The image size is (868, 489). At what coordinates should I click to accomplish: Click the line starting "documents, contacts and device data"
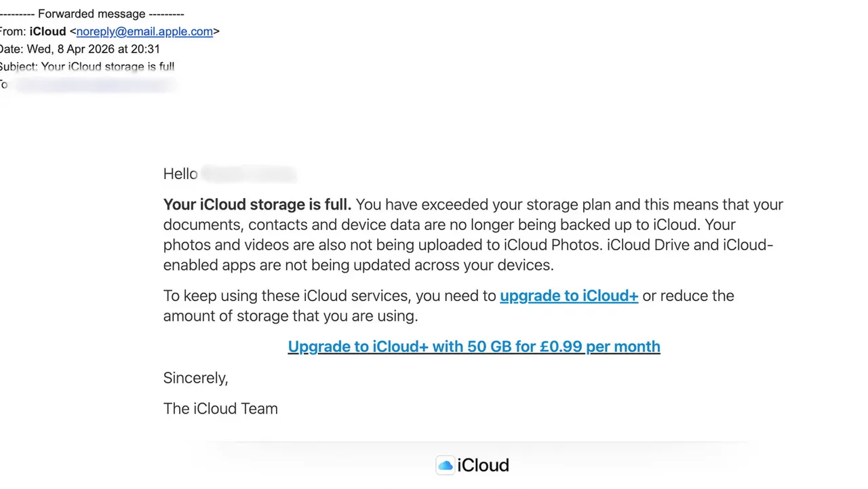449,224
